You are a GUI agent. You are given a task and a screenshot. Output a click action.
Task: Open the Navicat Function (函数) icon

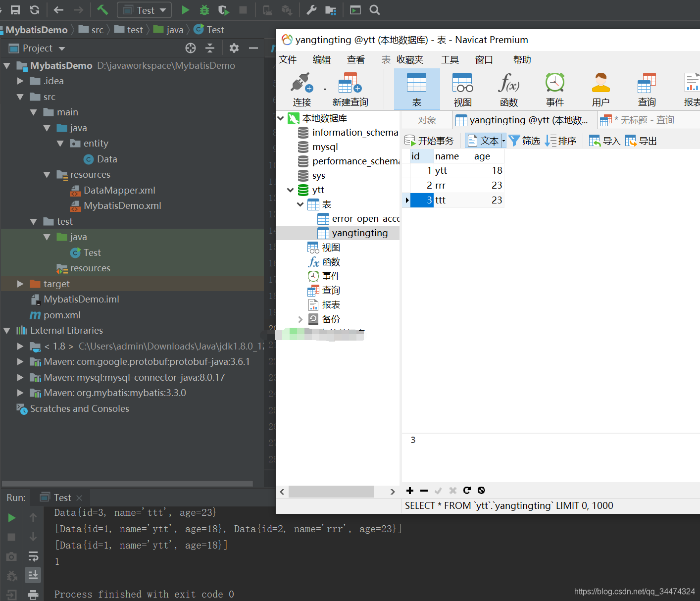coord(508,90)
